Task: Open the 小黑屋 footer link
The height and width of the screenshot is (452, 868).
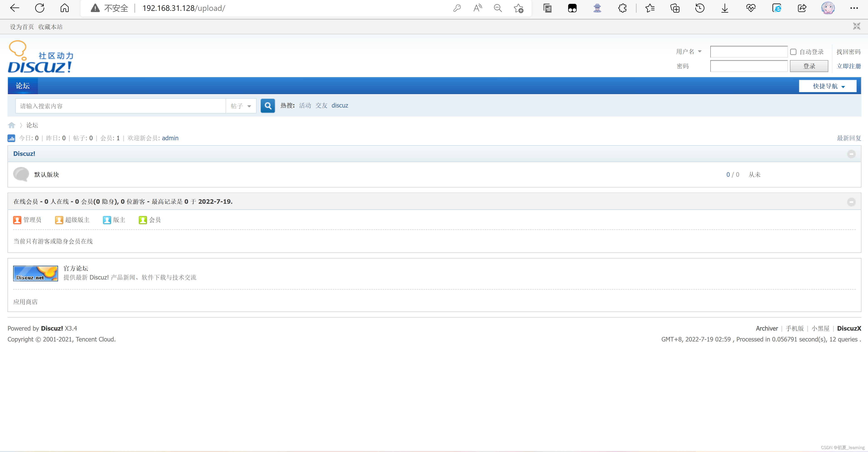Action: point(820,328)
